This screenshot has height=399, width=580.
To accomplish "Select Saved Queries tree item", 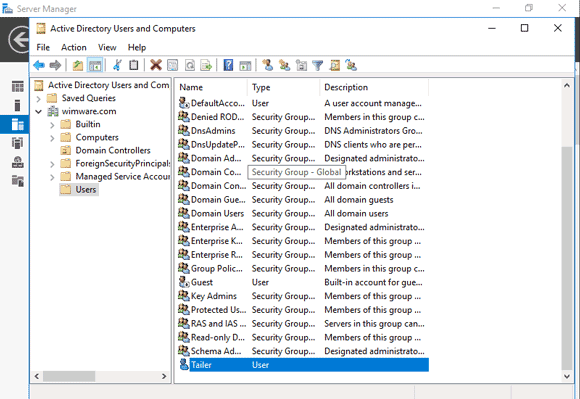I will pos(88,98).
